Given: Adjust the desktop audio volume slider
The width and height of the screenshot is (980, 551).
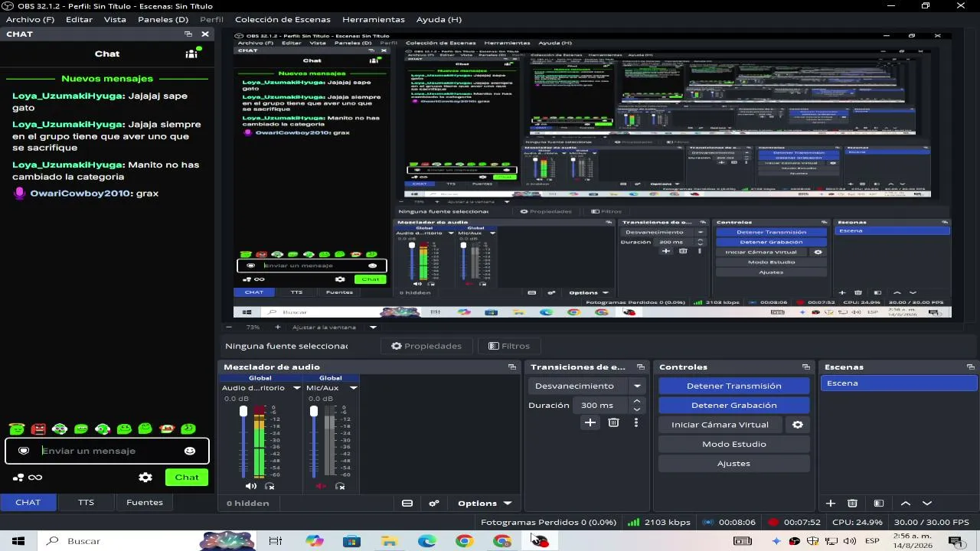Looking at the screenshot, I should pyautogui.click(x=243, y=442).
